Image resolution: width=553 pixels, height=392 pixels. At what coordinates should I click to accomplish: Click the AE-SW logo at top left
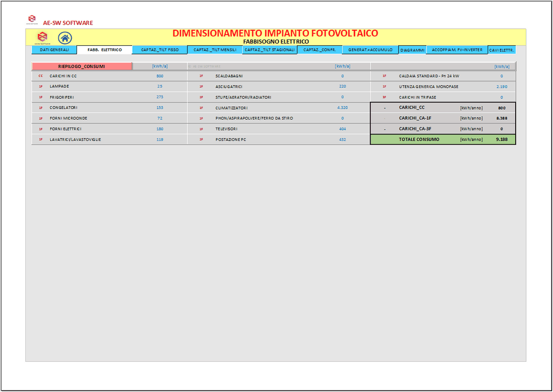(x=32, y=21)
